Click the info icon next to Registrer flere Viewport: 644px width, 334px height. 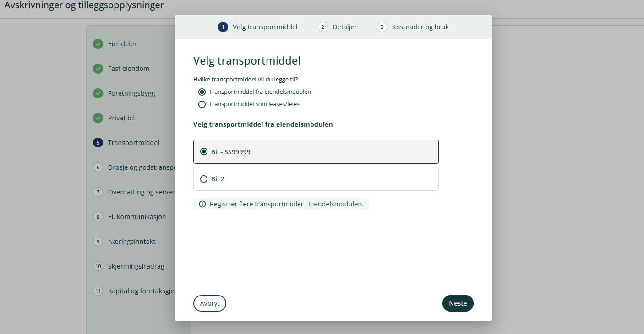point(202,204)
